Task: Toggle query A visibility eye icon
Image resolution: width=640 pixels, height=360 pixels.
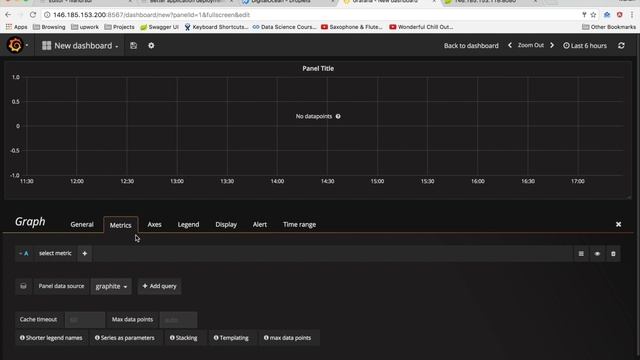Action: pos(597,254)
